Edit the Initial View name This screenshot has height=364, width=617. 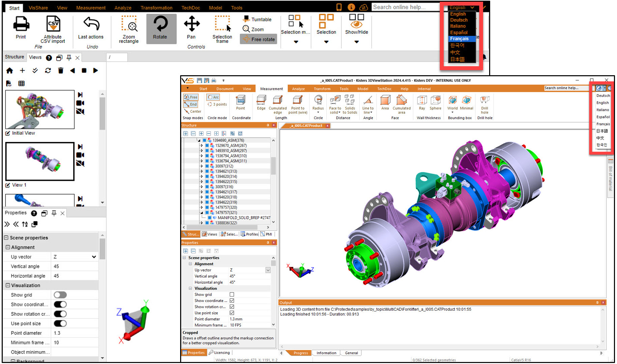click(8, 133)
